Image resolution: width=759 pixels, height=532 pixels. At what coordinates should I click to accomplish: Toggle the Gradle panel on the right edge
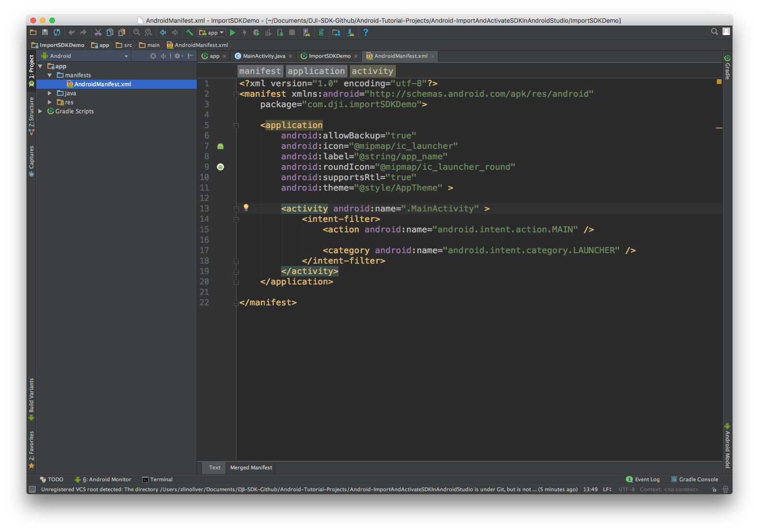tap(728, 70)
